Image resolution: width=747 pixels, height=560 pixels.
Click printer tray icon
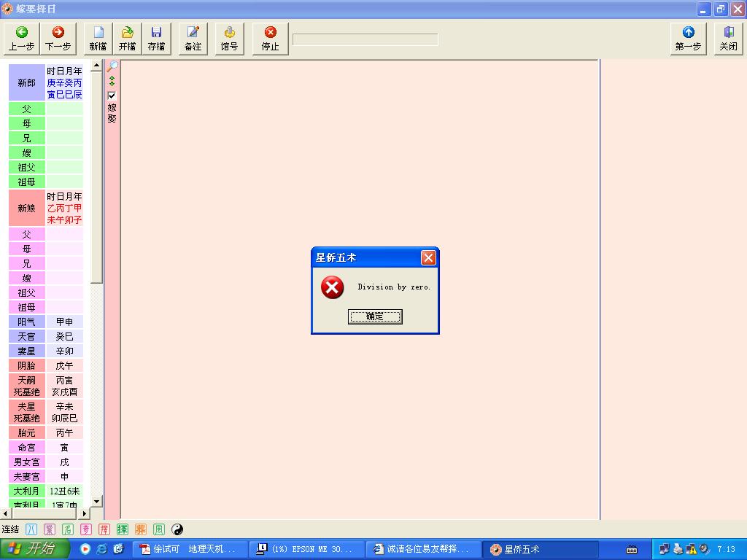678,550
